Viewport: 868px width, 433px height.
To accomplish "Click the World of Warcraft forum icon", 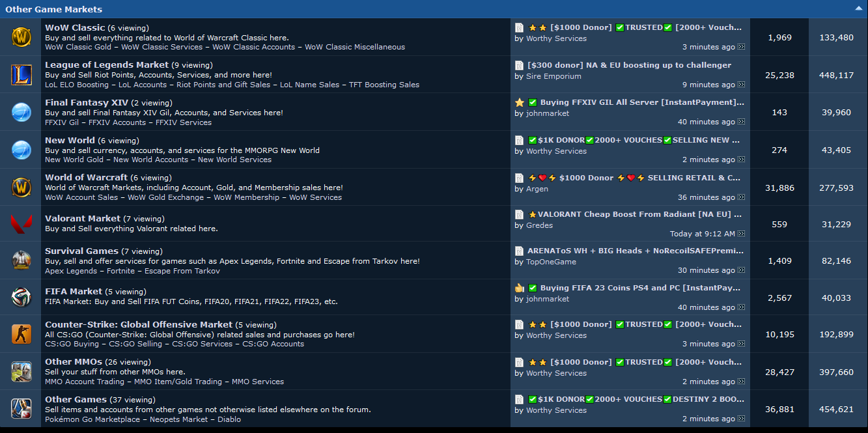I will [21, 188].
